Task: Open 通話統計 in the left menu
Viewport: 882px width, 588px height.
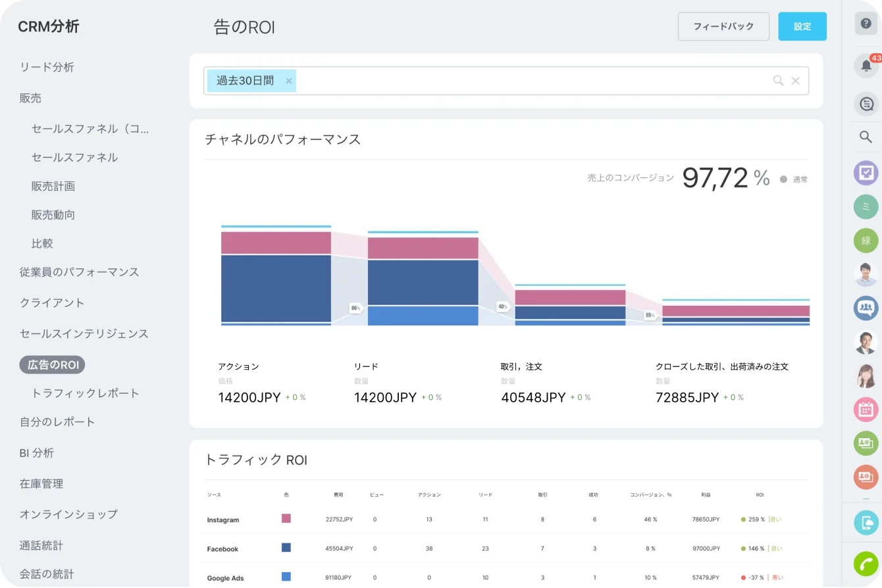Action: [41, 545]
